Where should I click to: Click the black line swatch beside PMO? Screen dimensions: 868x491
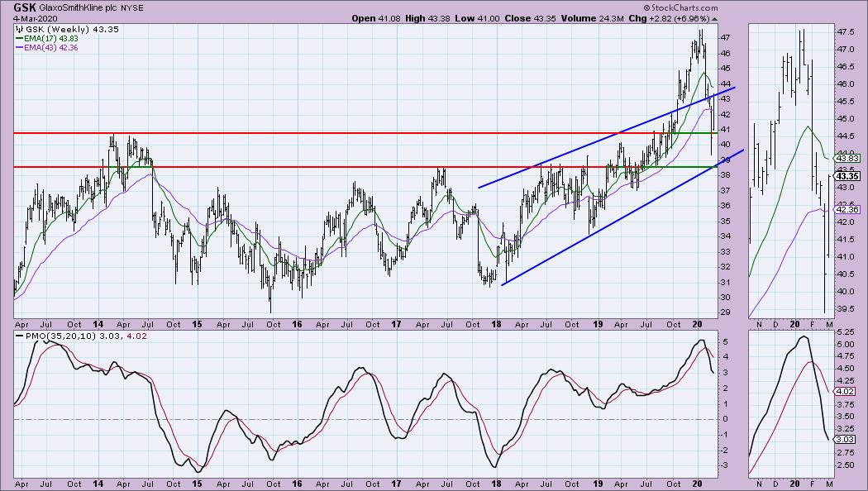click(20, 336)
